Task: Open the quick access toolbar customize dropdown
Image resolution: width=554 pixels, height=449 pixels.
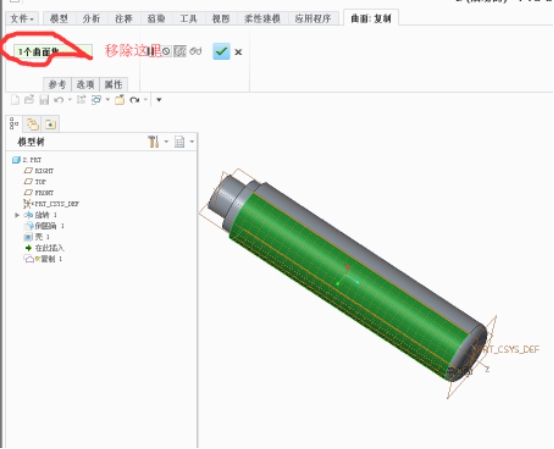Action: [x=159, y=100]
